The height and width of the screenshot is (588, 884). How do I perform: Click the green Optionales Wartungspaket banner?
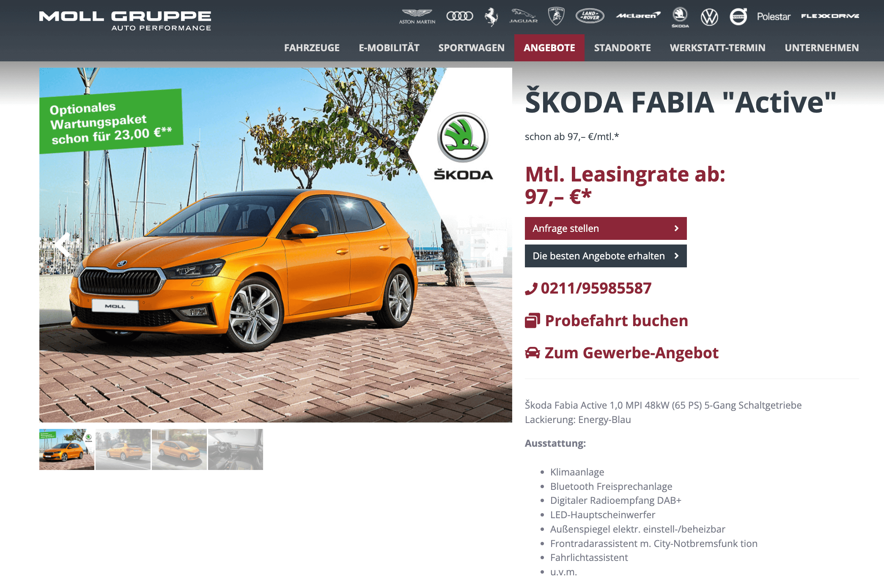(x=111, y=121)
